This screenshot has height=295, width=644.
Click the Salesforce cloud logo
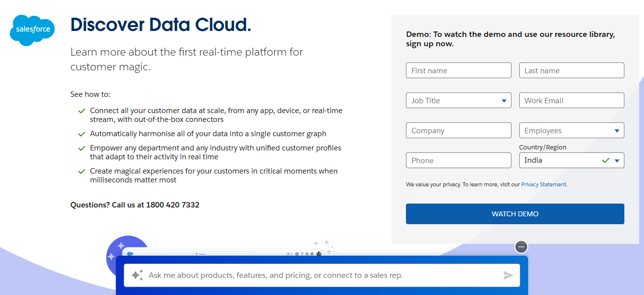click(x=32, y=30)
